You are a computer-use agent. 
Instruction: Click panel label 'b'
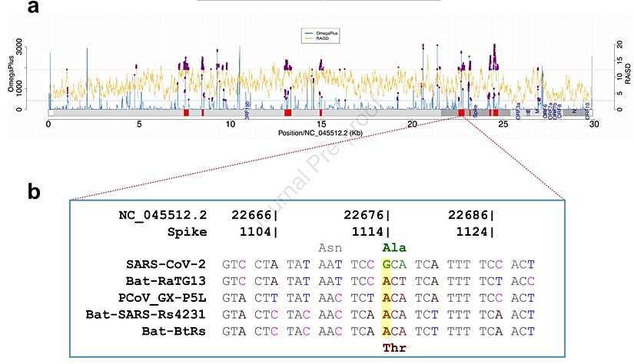click(x=35, y=190)
